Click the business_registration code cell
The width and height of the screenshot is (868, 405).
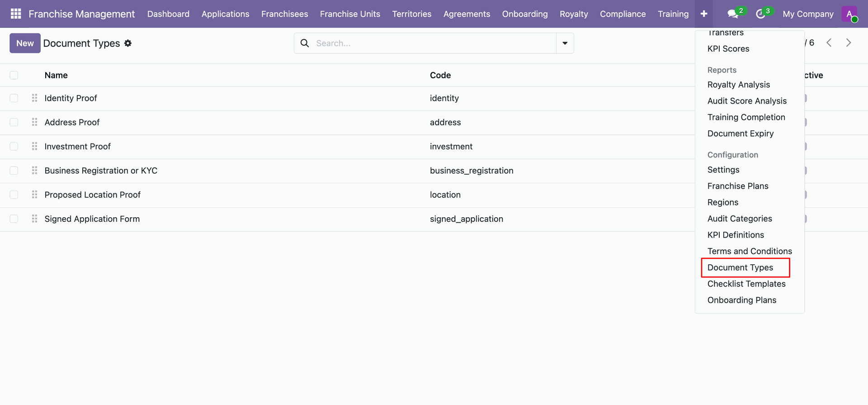pos(472,171)
